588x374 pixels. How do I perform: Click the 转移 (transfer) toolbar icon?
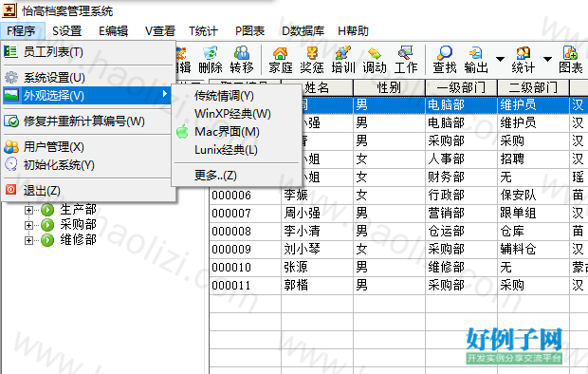pos(242,60)
